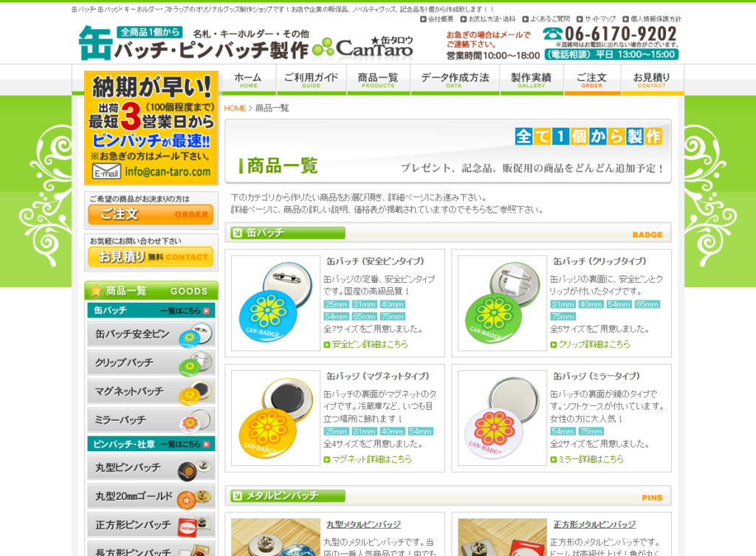Open マグネットバッチ in sidebar list
The image size is (756, 556).
point(151,391)
